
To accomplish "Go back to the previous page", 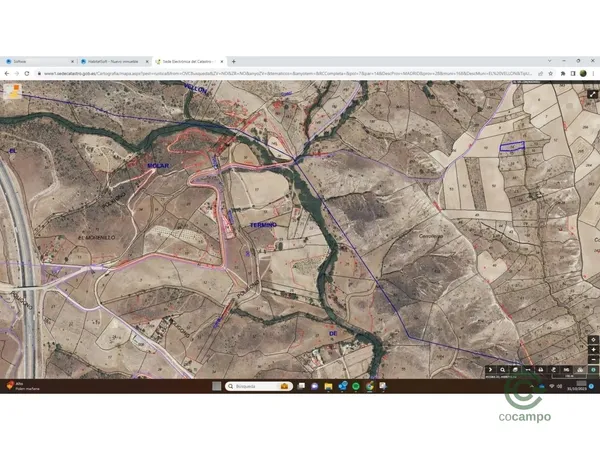I will [x=7, y=73].
